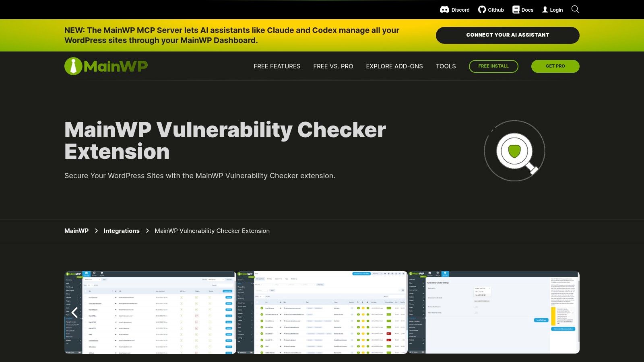
Task: Click the MainWP Vulnerability Checker Extension heading
Action: (225, 140)
